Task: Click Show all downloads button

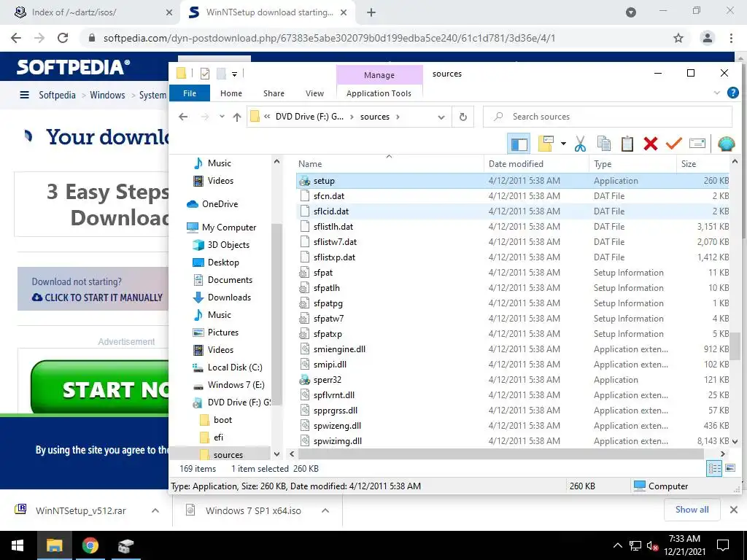Action: coord(692,510)
